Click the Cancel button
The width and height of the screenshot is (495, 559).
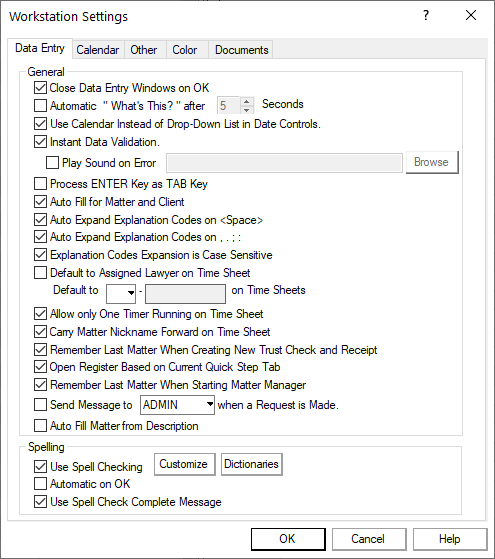[369, 539]
